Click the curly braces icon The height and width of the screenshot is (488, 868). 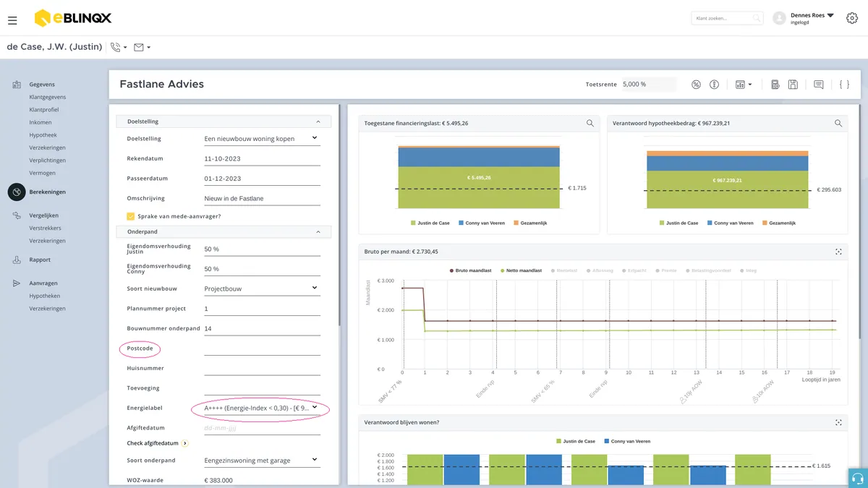click(x=844, y=85)
